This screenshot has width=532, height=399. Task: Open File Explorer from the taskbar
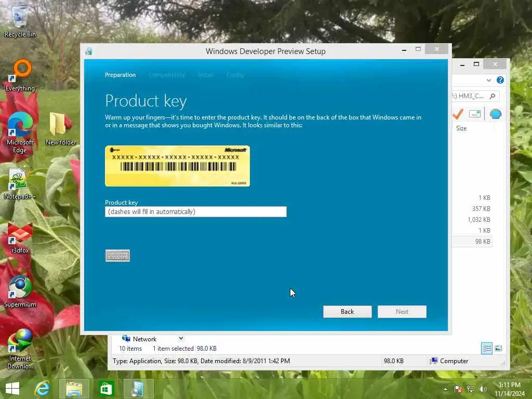point(74,389)
